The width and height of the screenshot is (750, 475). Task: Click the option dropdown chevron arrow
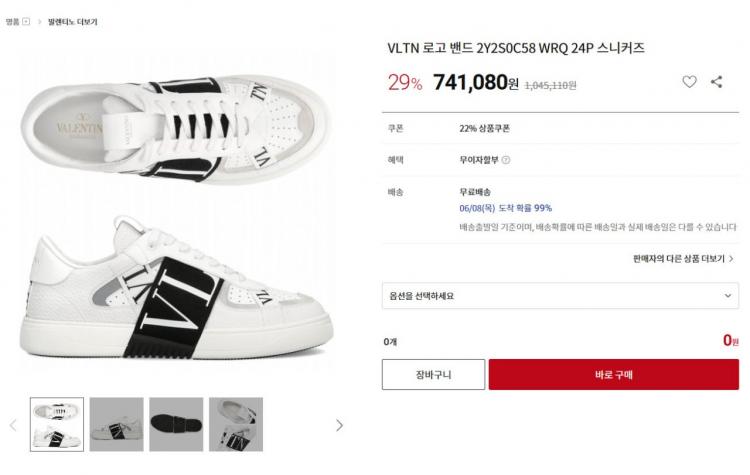[728, 296]
